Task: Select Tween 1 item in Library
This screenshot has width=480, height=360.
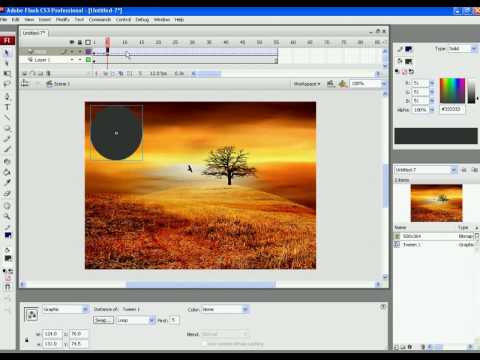Action: point(411,245)
